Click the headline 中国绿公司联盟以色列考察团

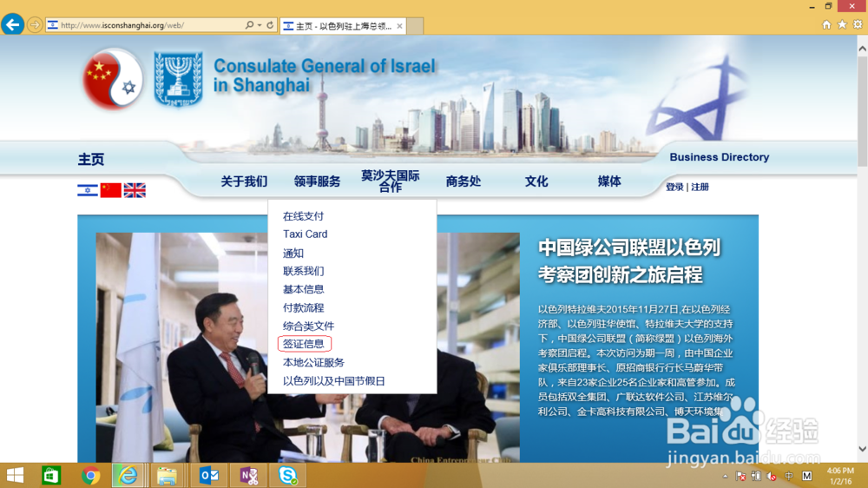[629, 261]
